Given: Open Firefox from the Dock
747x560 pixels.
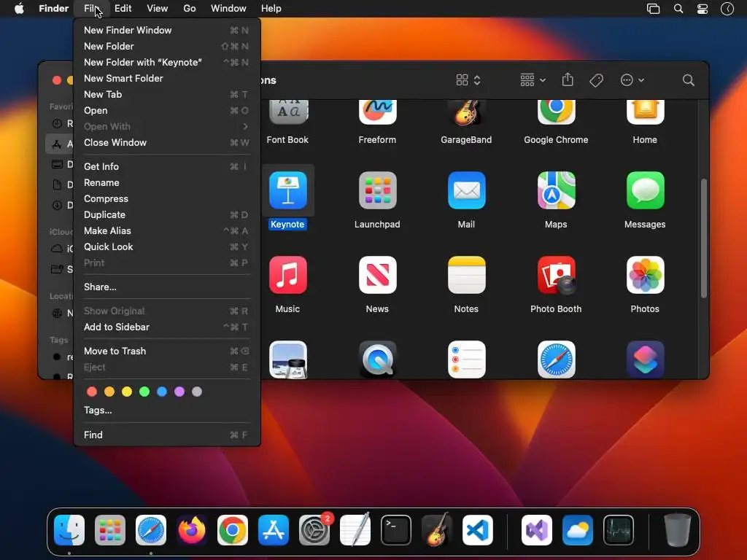Looking at the screenshot, I should pyautogui.click(x=192, y=529).
